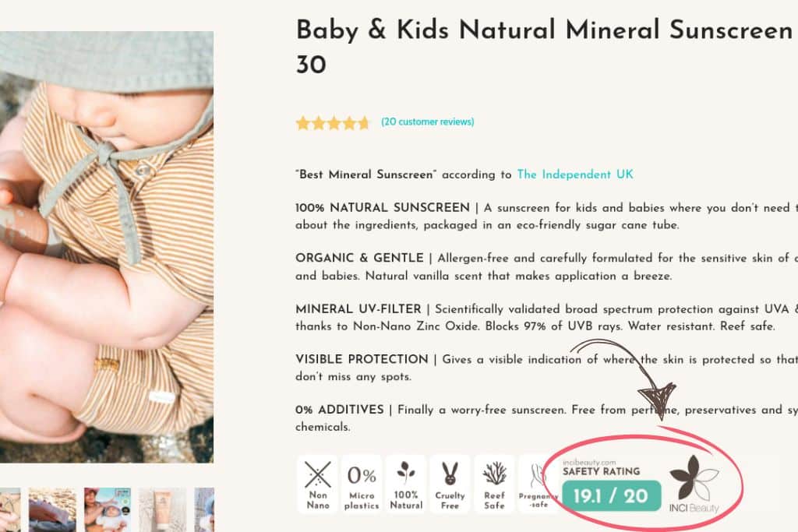Click the Pregnancy-safe badge icon
This screenshot has height=532, width=798.
pos(538,484)
